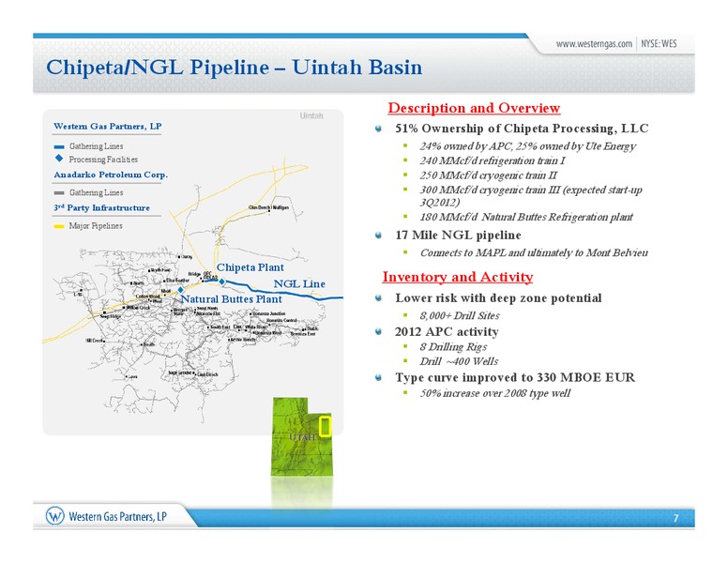Click the gray Gathering Lines legend swatch
The width and height of the screenshot is (728, 563).
pos(59,192)
